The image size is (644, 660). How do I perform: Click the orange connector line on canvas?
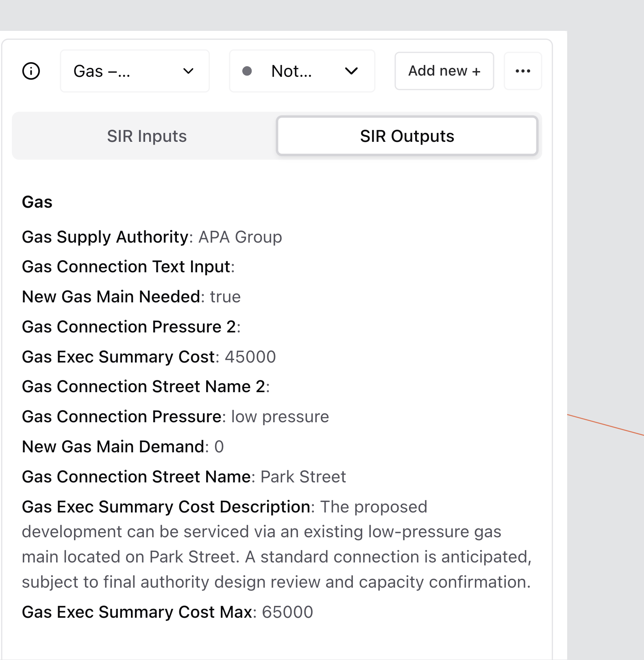(x=605, y=425)
